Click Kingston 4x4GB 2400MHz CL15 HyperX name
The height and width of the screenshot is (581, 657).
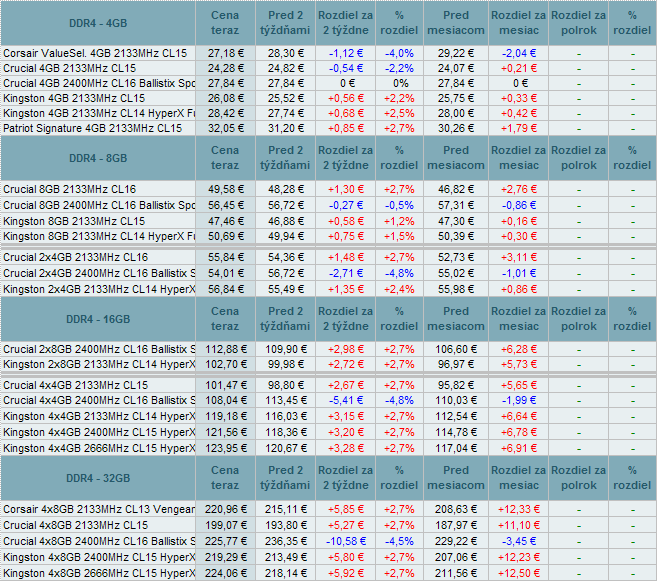click(99, 432)
